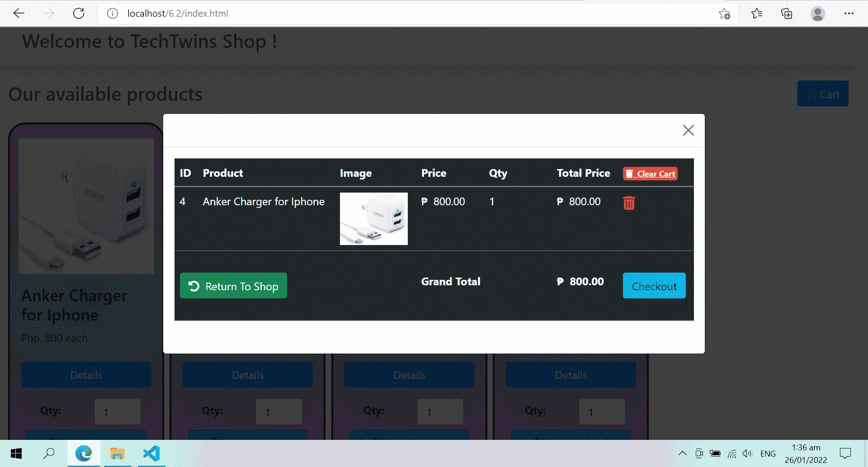Open the notification center icon
Screen dimensions: 868x467
(845, 453)
